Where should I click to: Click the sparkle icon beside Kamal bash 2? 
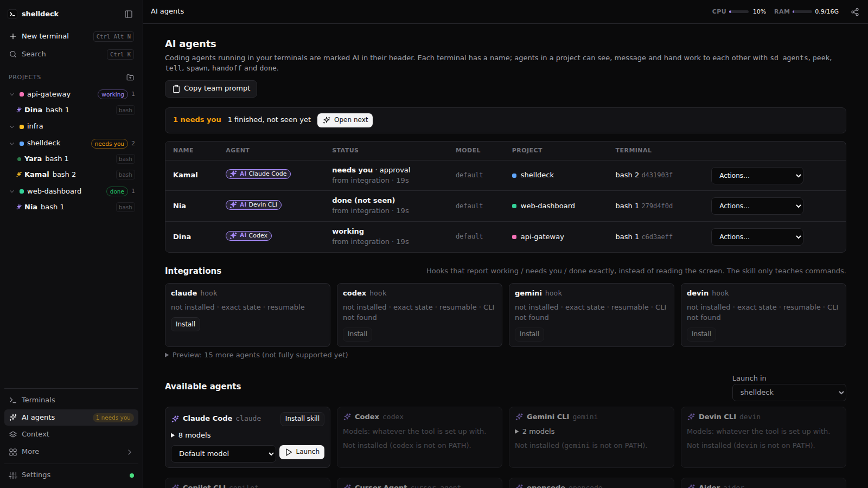19,175
